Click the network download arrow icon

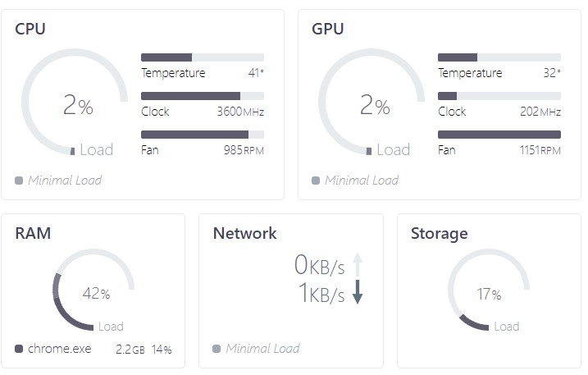pyautogui.click(x=358, y=293)
